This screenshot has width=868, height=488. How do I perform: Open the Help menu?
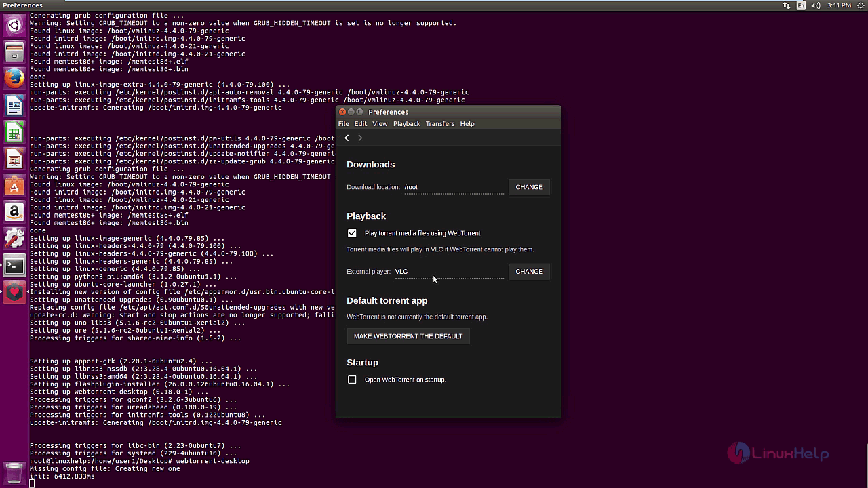pyautogui.click(x=467, y=124)
